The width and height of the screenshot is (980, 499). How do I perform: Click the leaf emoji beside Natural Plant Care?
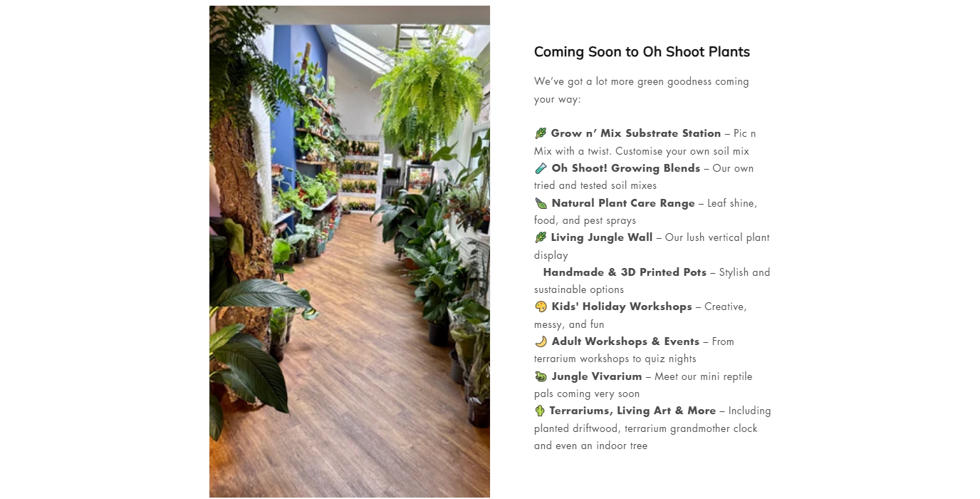click(x=541, y=203)
